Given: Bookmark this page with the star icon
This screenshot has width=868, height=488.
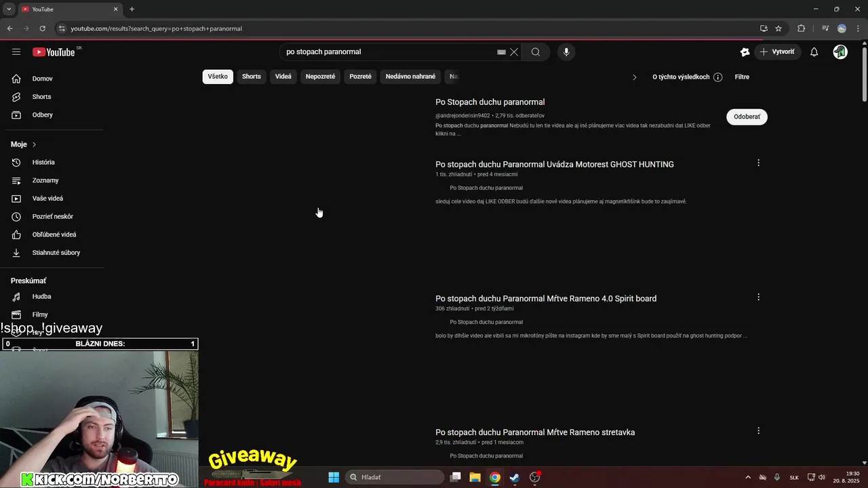Looking at the screenshot, I should [x=778, y=28].
